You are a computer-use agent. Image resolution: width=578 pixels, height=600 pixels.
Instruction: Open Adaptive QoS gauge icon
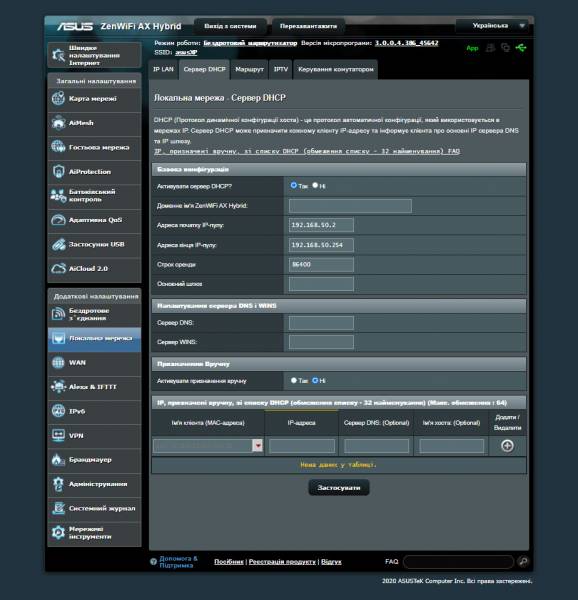pyautogui.click(x=58, y=220)
